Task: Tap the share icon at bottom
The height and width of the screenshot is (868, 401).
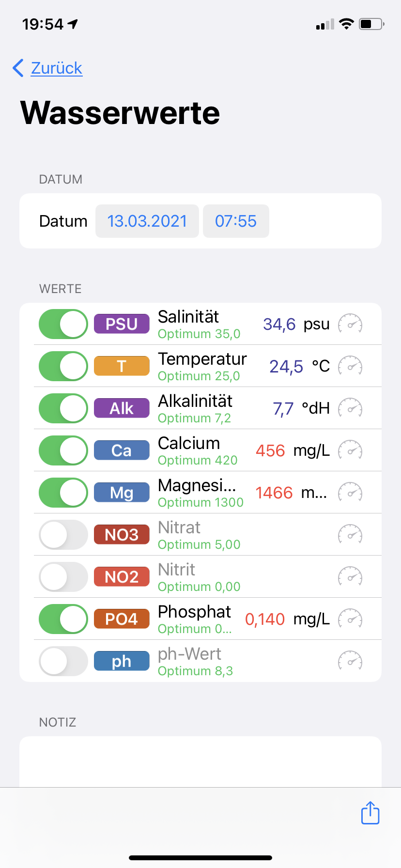Action: pyautogui.click(x=370, y=813)
